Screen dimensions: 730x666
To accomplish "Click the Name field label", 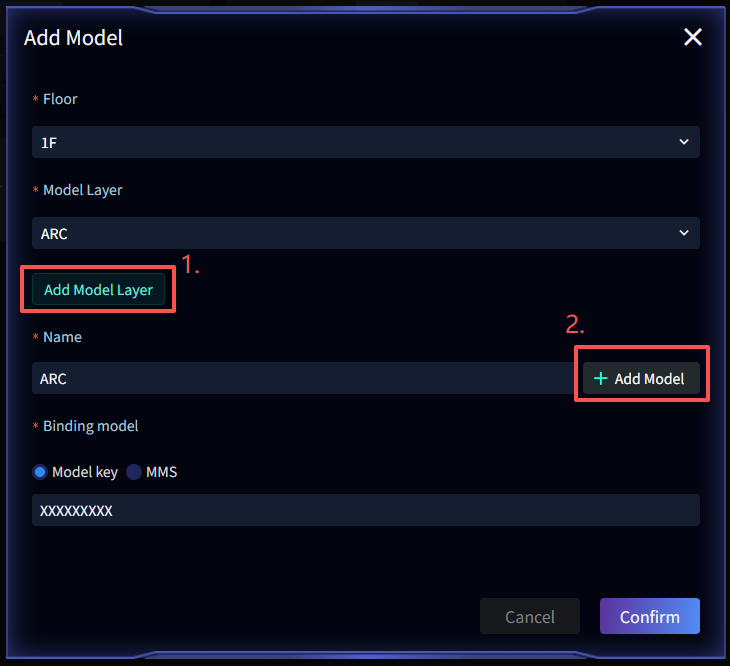I will click(62, 337).
